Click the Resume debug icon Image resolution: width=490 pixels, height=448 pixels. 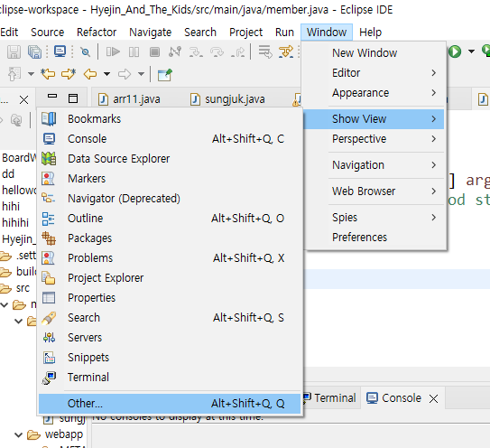(x=113, y=51)
